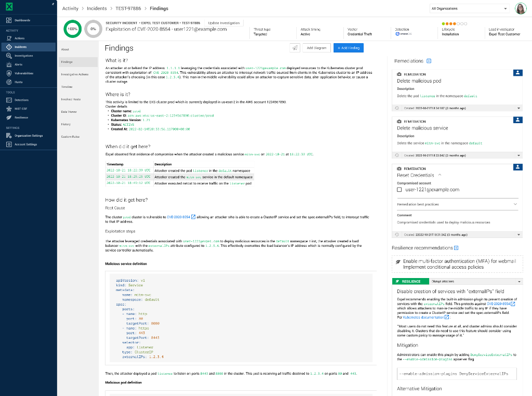Click the Expel logo in the sidebar

(9, 6)
